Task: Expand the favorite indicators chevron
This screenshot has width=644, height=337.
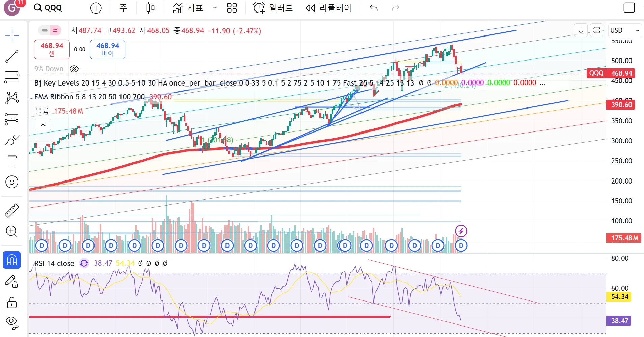Action: (215, 8)
